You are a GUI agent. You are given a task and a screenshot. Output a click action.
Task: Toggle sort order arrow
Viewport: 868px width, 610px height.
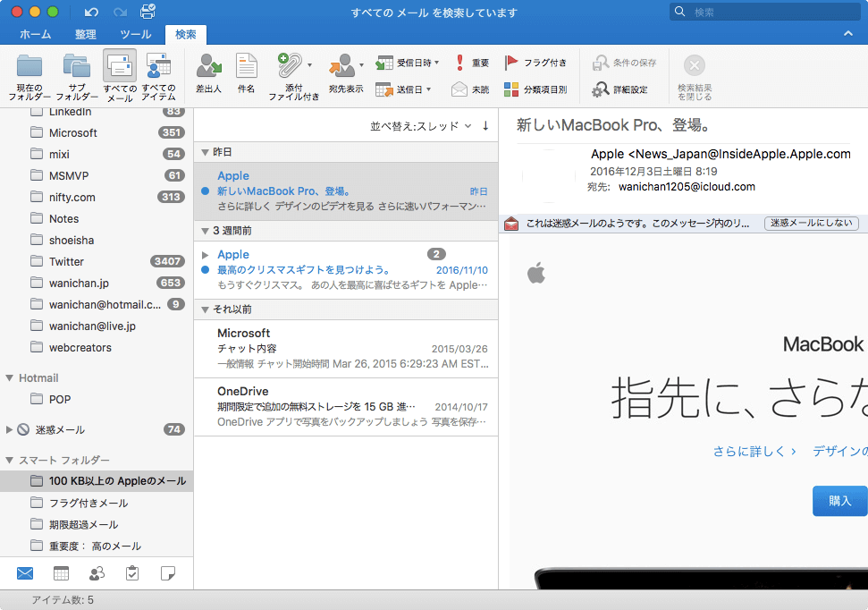[485, 126]
